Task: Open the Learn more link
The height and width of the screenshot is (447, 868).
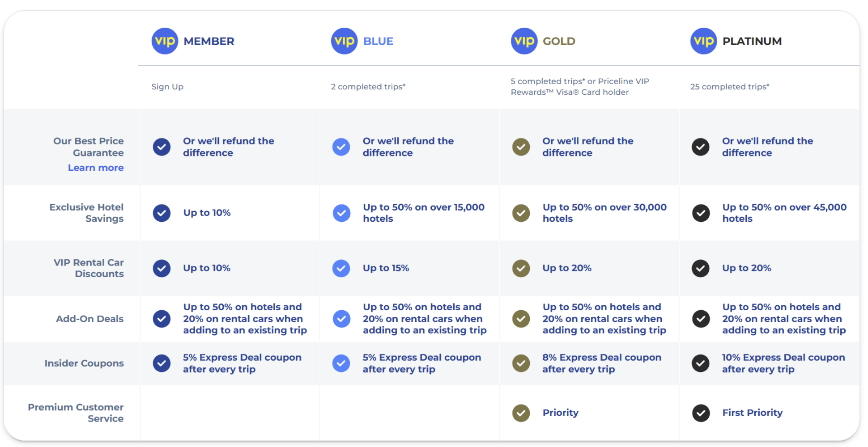Action: click(96, 168)
